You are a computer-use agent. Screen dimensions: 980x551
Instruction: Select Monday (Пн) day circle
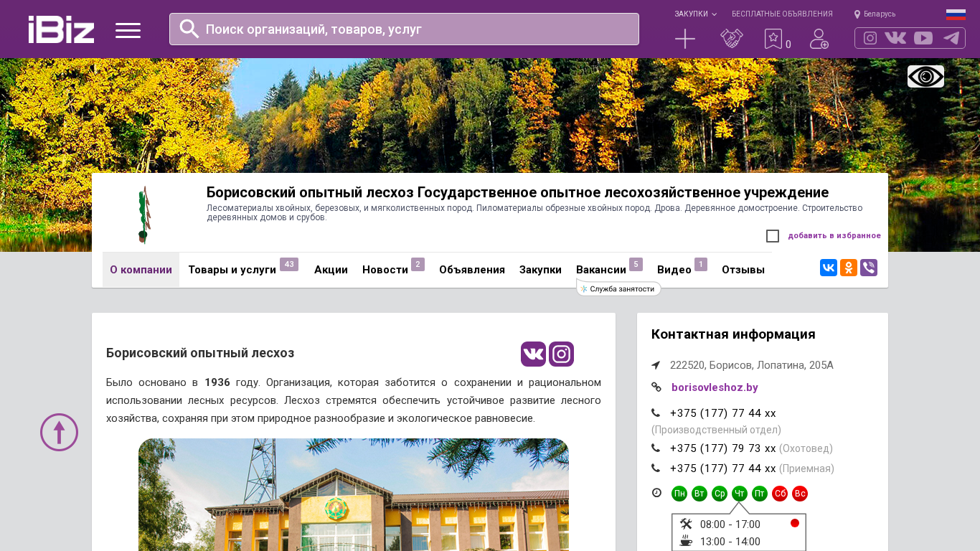click(679, 494)
